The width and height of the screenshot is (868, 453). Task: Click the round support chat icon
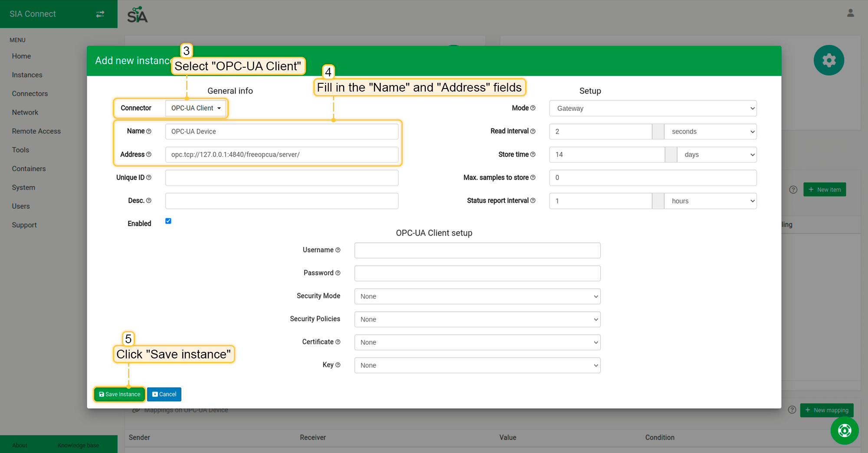pyautogui.click(x=844, y=430)
